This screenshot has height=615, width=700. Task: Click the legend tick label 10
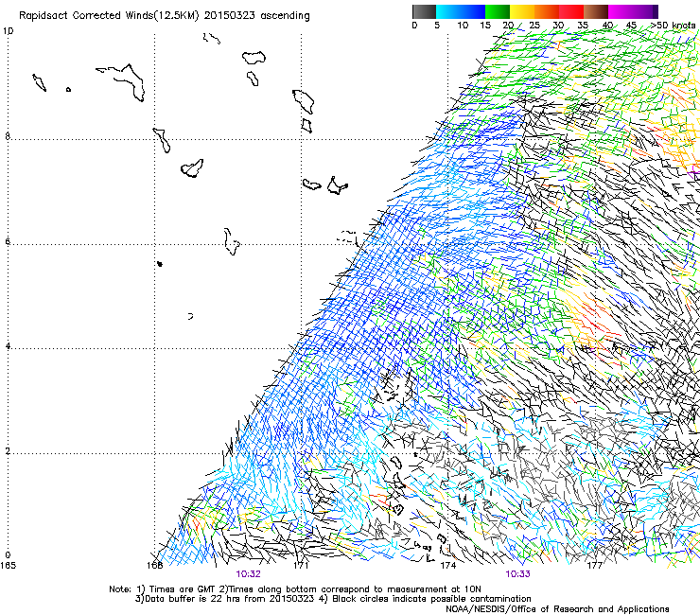pos(463,26)
